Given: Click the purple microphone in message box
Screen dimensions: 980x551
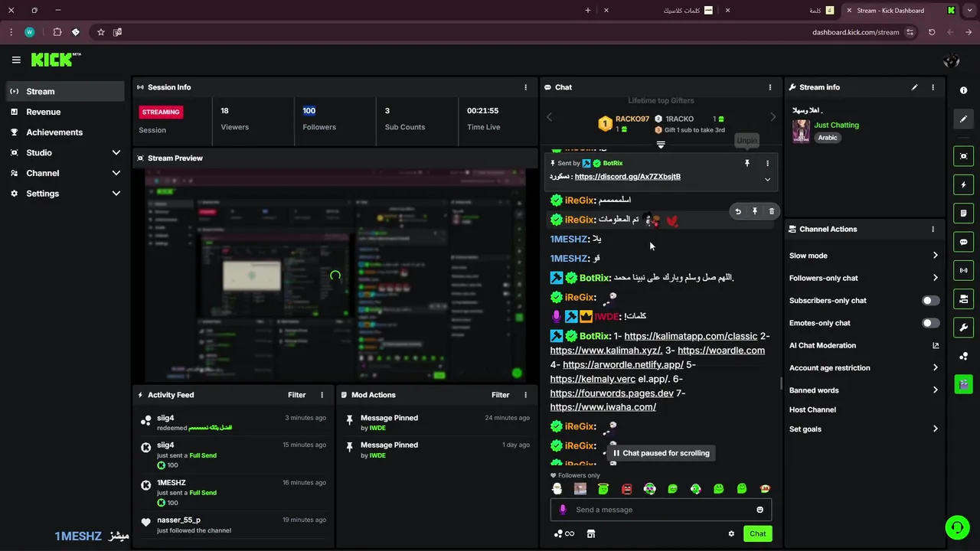Looking at the screenshot, I should [x=563, y=510].
